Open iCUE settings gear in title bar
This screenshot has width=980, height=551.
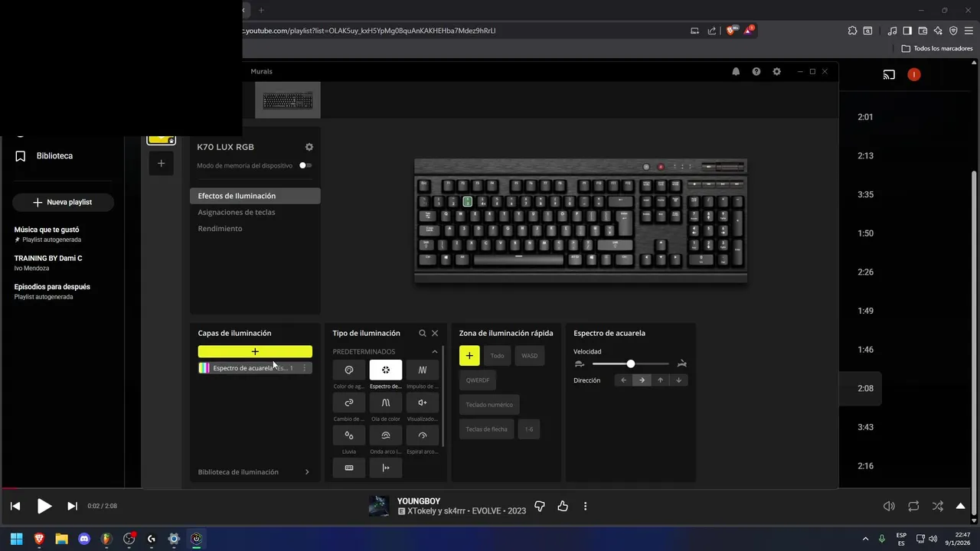776,71
